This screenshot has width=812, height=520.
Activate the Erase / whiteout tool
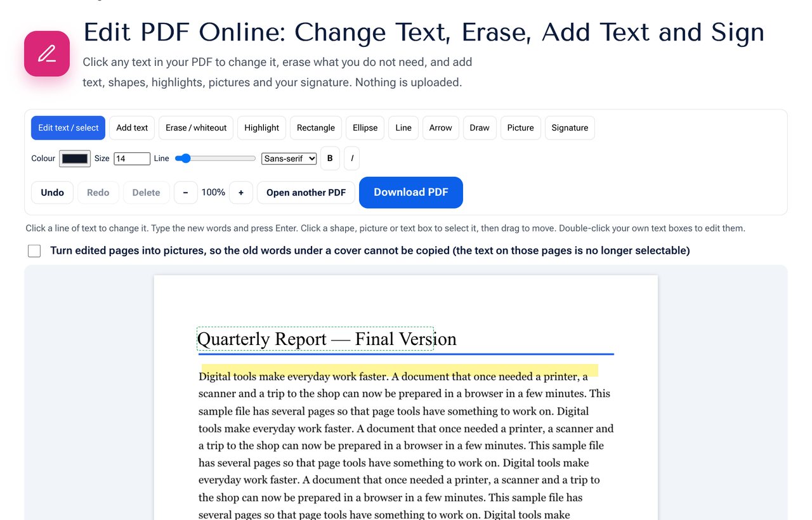tap(196, 127)
